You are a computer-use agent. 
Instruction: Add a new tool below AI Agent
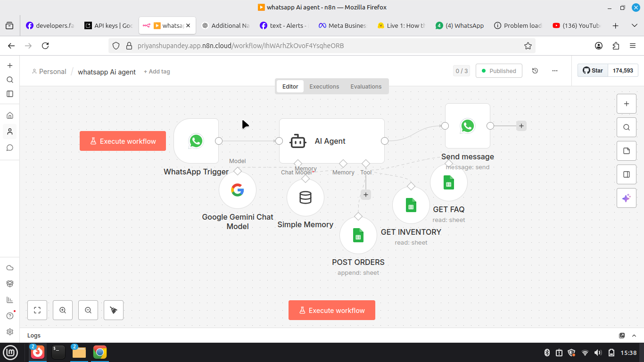click(366, 195)
